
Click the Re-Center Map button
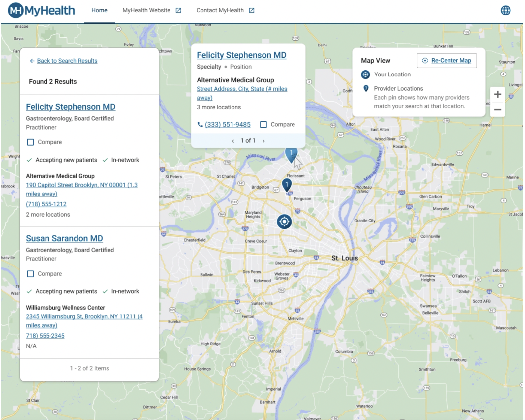[447, 61]
